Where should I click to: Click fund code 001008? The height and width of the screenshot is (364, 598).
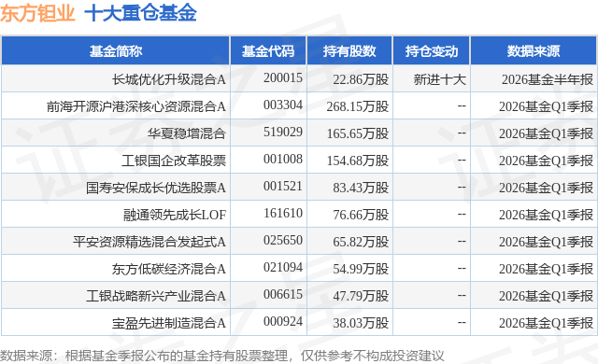point(283,159)
